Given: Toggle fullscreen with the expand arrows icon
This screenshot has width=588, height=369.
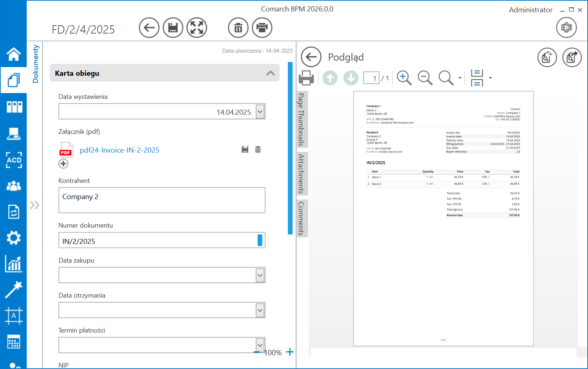Looking at the screenshot, I should tap(197, 28).
